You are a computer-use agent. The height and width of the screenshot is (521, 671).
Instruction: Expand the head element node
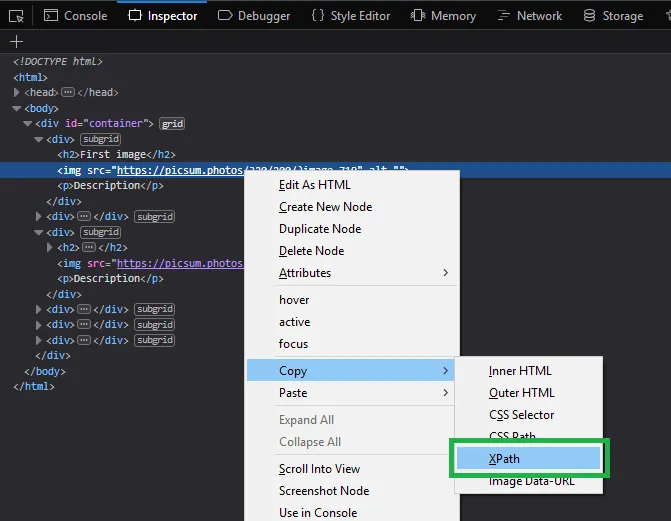click(17, 93)
